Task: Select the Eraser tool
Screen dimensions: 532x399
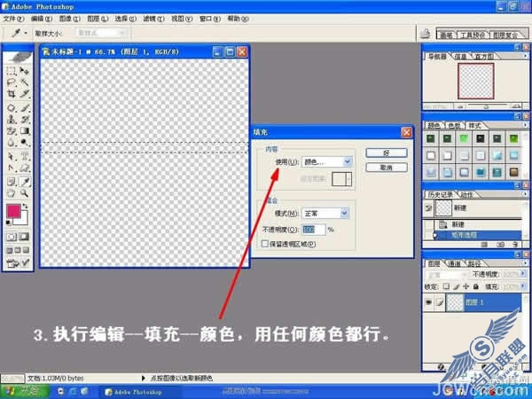Action: click(12, 131)
